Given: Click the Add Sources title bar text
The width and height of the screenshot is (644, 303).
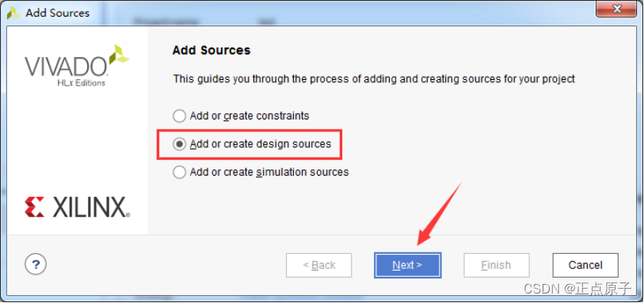Looking at the screenshot, I should point(58,13).
